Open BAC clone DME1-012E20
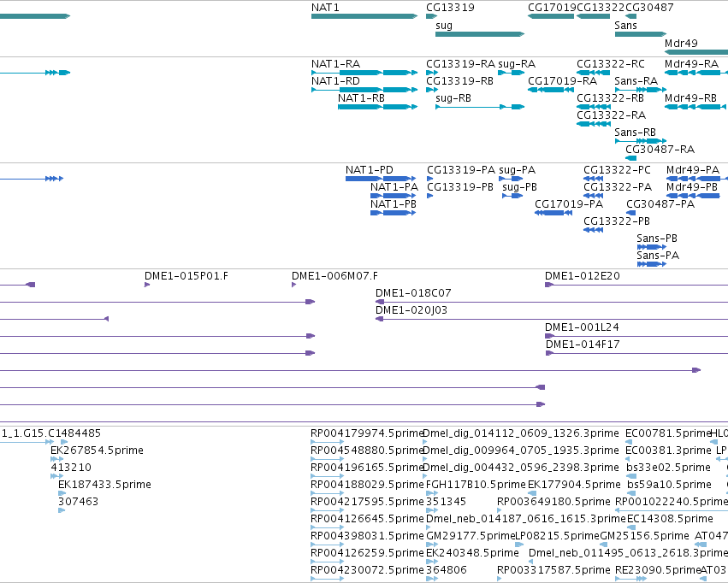The width and height of the screenshot is (728, 583). click(x=636, y=285)
